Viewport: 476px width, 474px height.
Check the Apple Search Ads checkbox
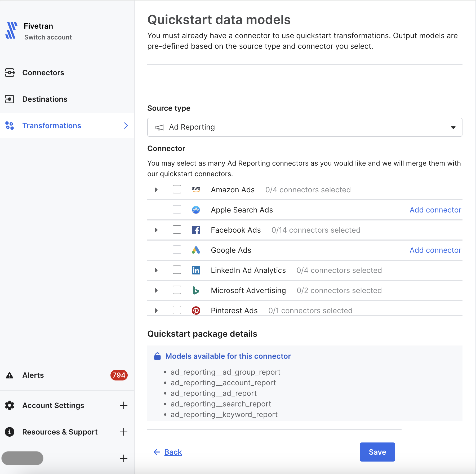pyautogui.click(x=177, y=209)
